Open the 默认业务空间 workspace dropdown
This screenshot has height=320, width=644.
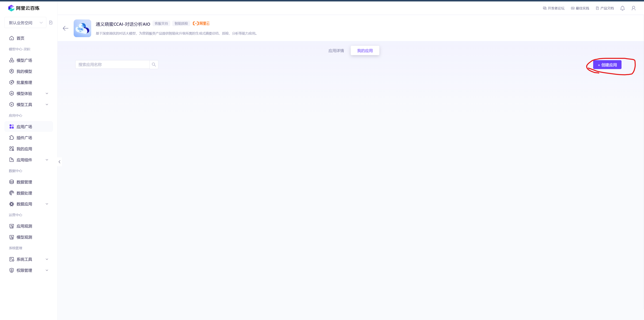coord(25,22)
